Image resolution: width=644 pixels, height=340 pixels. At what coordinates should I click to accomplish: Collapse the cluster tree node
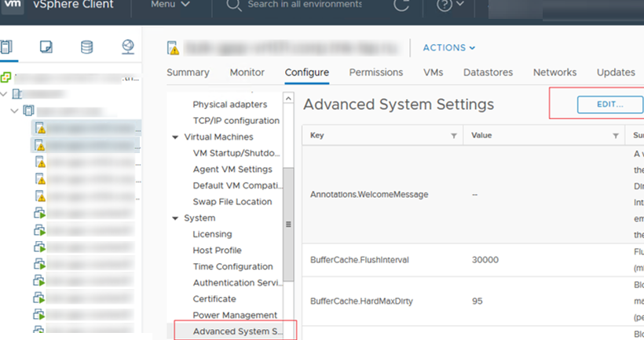click(14, 111)
